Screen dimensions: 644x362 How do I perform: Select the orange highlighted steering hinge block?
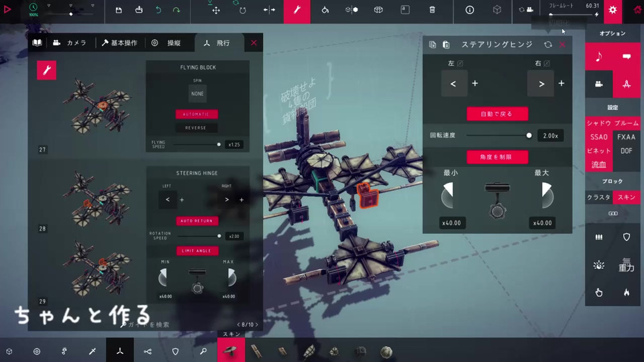[367, 195]
